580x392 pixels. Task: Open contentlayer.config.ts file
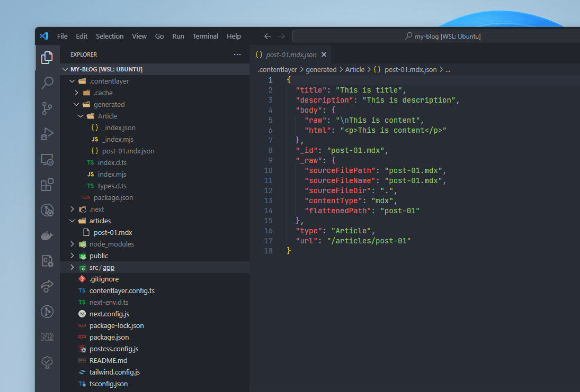pos(155,290)
